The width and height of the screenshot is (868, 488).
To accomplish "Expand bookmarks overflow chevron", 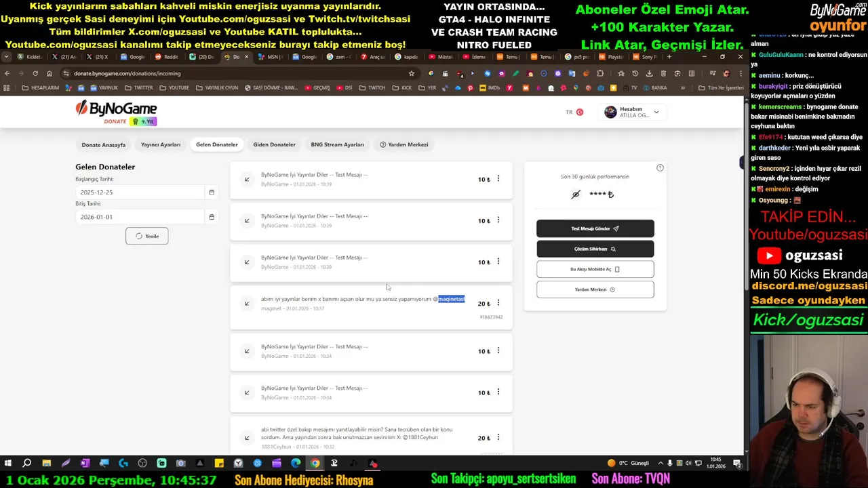I will (682, 88).
